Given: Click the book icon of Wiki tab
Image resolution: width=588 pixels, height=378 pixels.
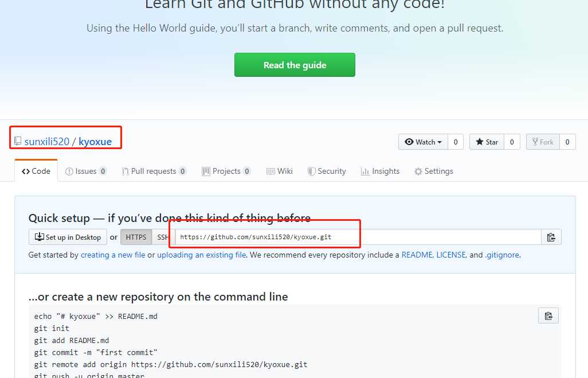Looking at the screenshot, I should click(x=271, y=172).
